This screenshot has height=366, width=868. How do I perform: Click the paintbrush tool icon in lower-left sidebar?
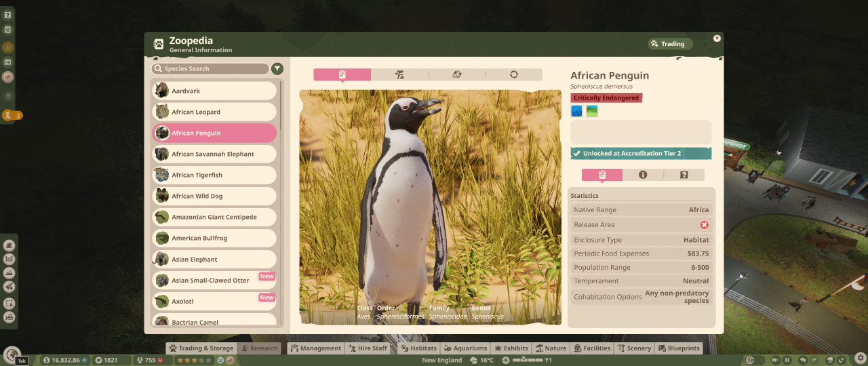pyautogui.click(x=9, y=287)
